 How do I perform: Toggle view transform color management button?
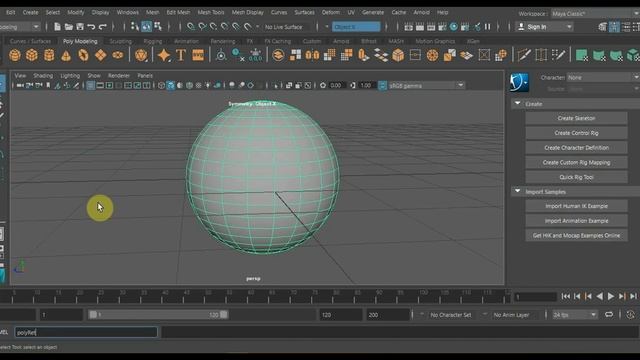(x=382, y=85)
